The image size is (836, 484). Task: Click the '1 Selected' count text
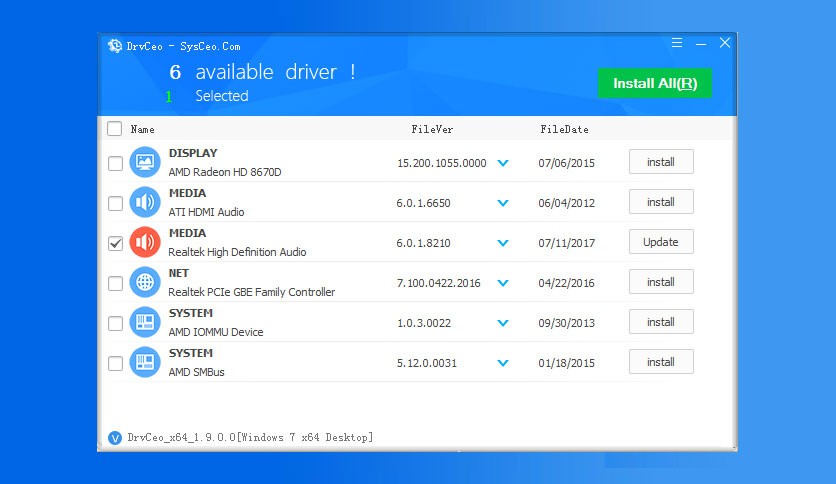point(206,96)
